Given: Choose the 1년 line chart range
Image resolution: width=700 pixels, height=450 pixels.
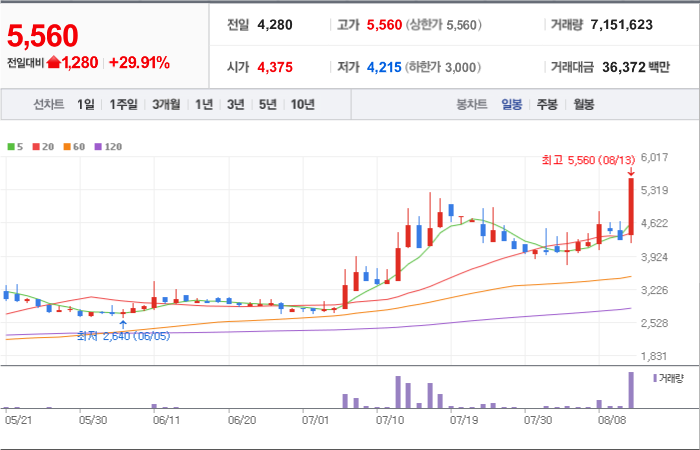Looking at the screenshot, I should click(204, 104).
